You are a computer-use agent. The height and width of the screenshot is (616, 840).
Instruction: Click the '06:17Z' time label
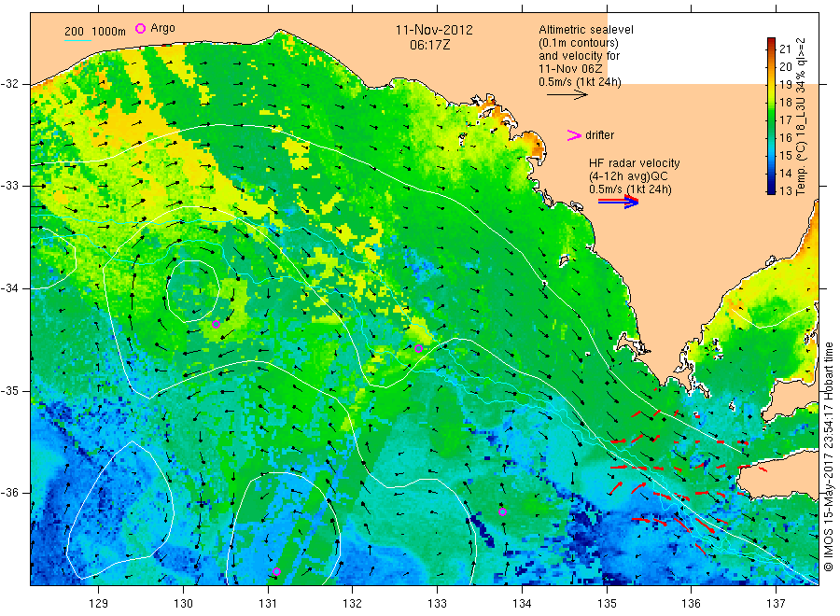[430, 45]
